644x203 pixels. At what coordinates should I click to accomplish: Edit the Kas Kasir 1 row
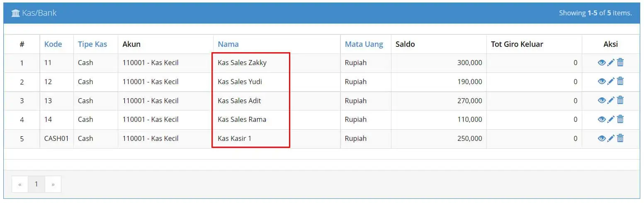pyautogui.click(x=611, y=138)
